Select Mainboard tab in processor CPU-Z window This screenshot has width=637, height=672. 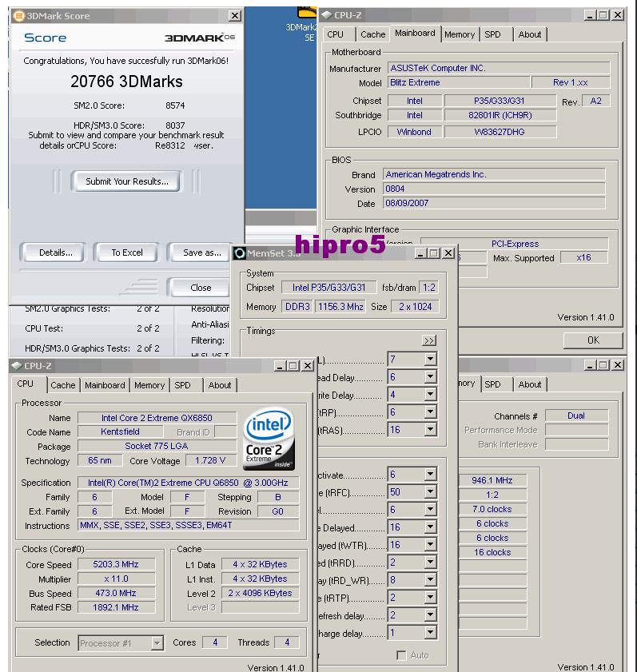(105, 385)
